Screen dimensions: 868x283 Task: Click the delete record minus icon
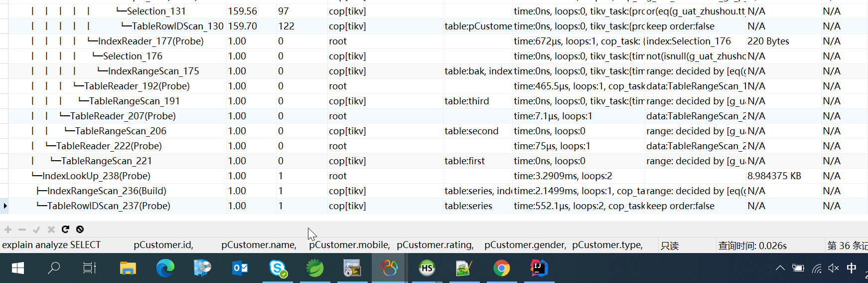click(22, 230)
